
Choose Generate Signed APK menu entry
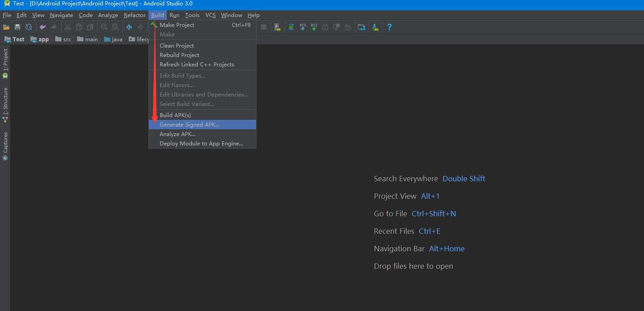click(202, 125)
